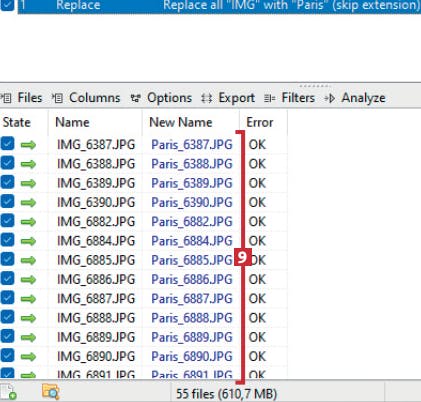421x402 pixels.
Task: Click the folder search icon in status bar
Action: (x=50, y=391)
